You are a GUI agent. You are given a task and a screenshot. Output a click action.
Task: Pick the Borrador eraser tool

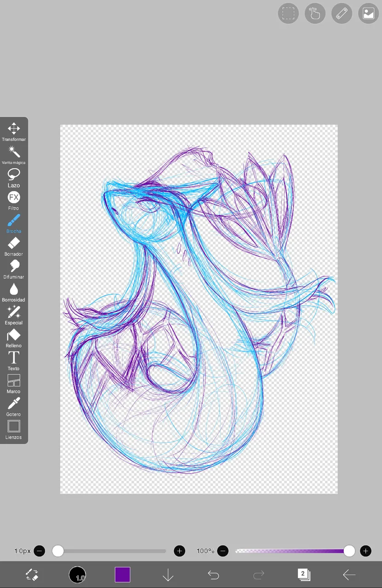pyautogui.click(x=14, y=246)
